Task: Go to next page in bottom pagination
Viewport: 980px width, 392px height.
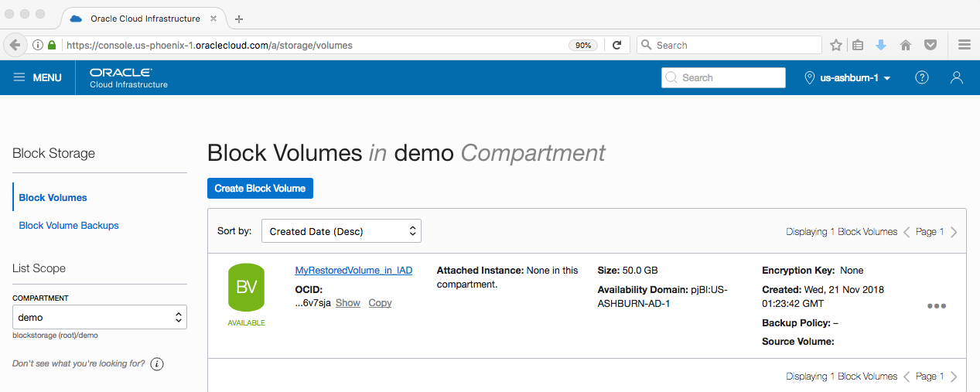Action: tap(954, 377)
